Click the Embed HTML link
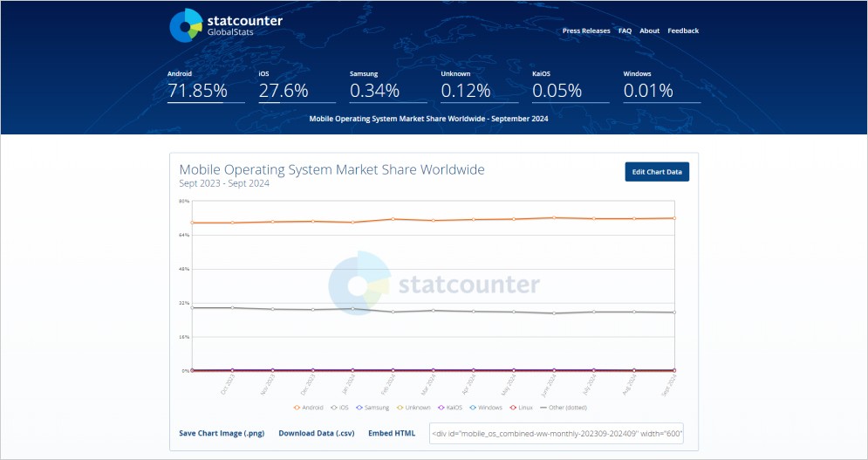Viewport: 868px width, 460px height. click(x=392, y=434)
